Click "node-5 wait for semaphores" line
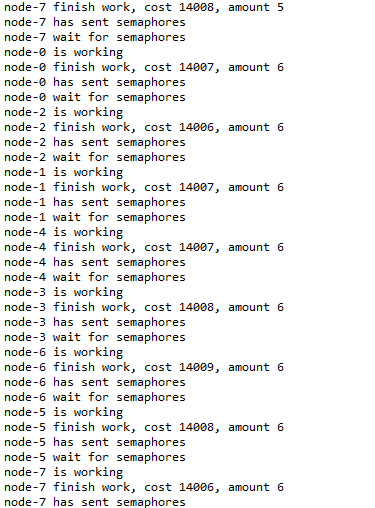This screenshot has width=375, height=508. pos(95,457)
